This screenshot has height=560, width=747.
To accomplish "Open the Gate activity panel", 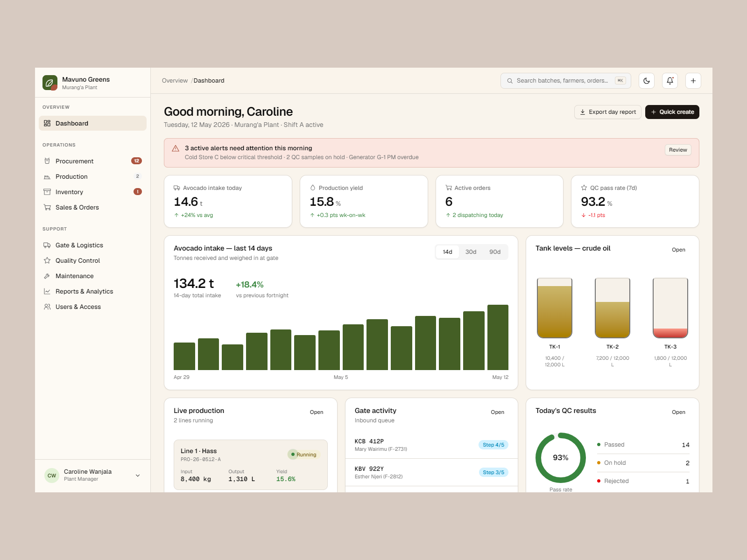I will (497, 412).
